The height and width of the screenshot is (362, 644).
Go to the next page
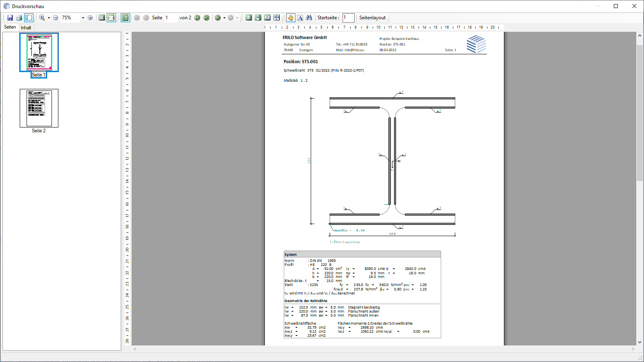pos(197,18)
